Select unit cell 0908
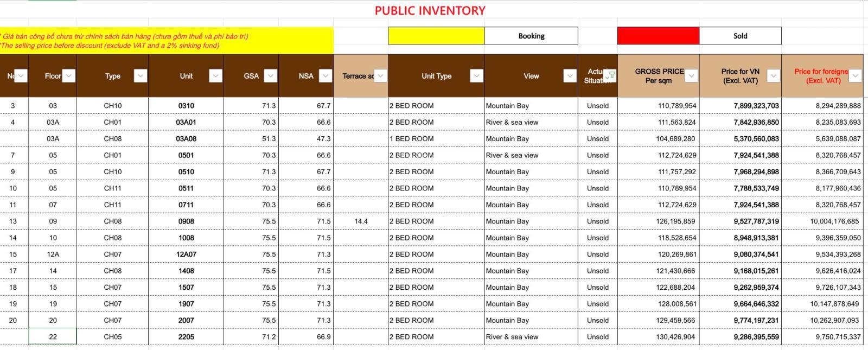This screenshot has width=868, height=350. 186,221
